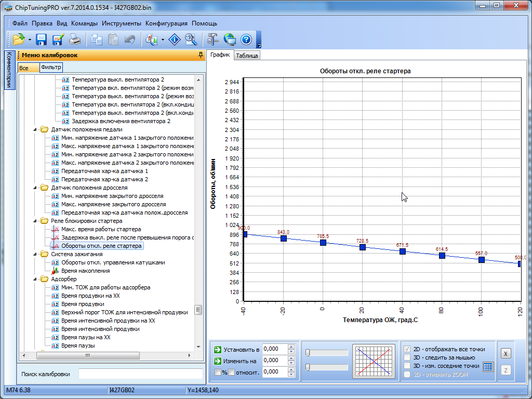Screen dimensions: 532x399
Task: Pin the Меню калибровок panel
Action: [x=201, y=55]
